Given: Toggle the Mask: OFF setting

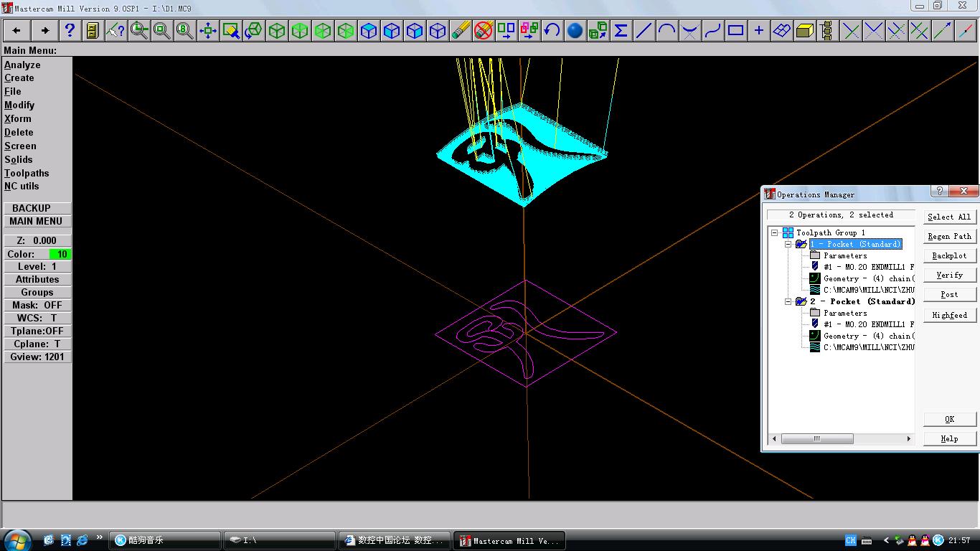Looking at the screenshot, I should 37,305.
